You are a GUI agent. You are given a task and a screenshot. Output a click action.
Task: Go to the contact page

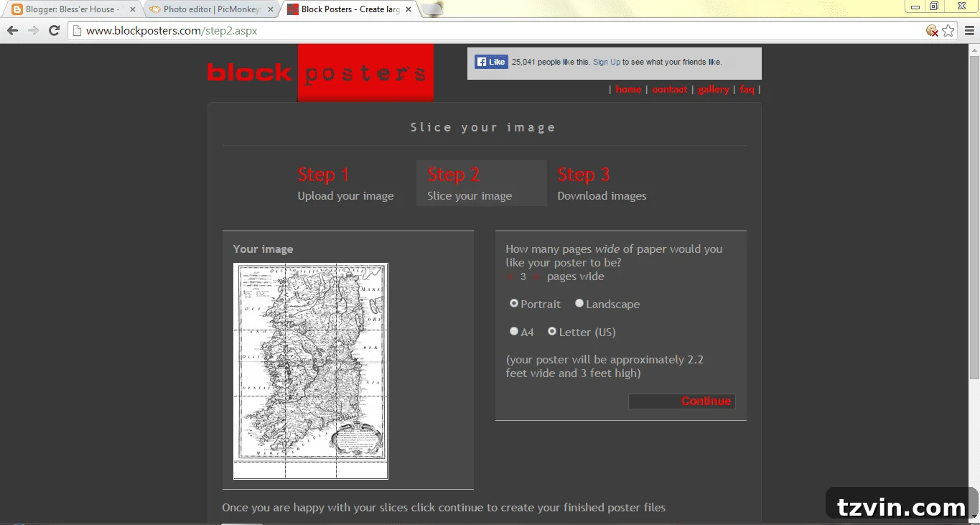[x=670, y=90]
